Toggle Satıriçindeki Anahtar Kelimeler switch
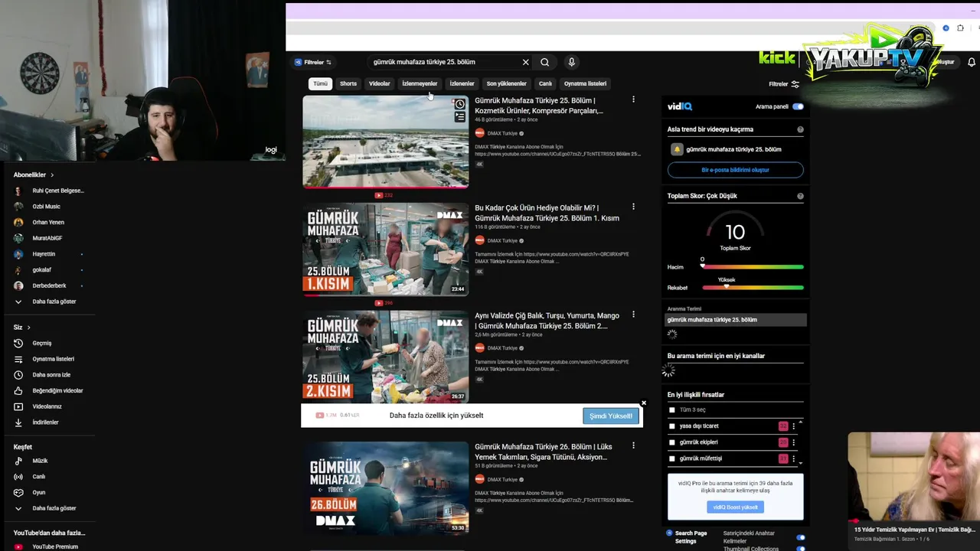The height and width of the screenshot is (551, 980). point(801,537)
